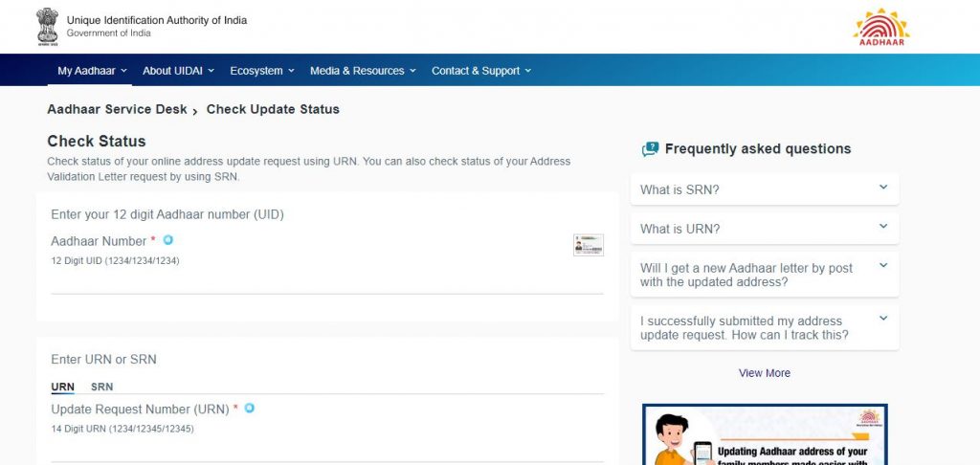The height and width of the screenshot is (465, 980).
Task: Switch to the SRN tab
Action: 101,387
